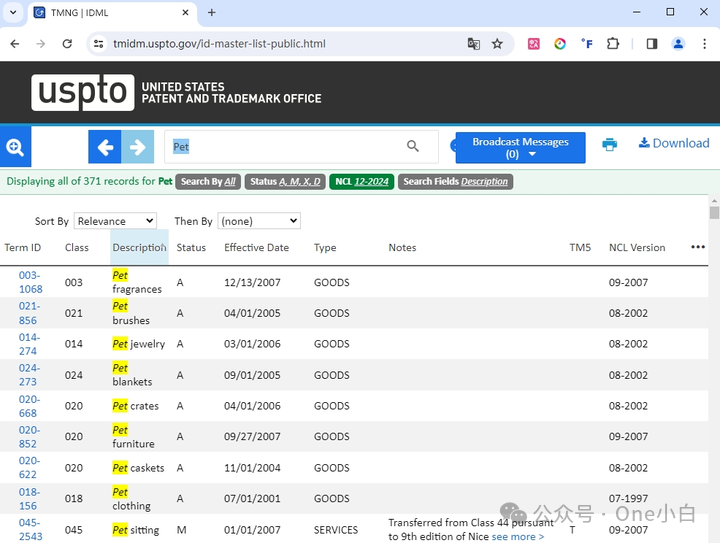The image size is (720, 543).
Task: Click the 'Pet fragrances' description cell
Action: tap(137, 282)
